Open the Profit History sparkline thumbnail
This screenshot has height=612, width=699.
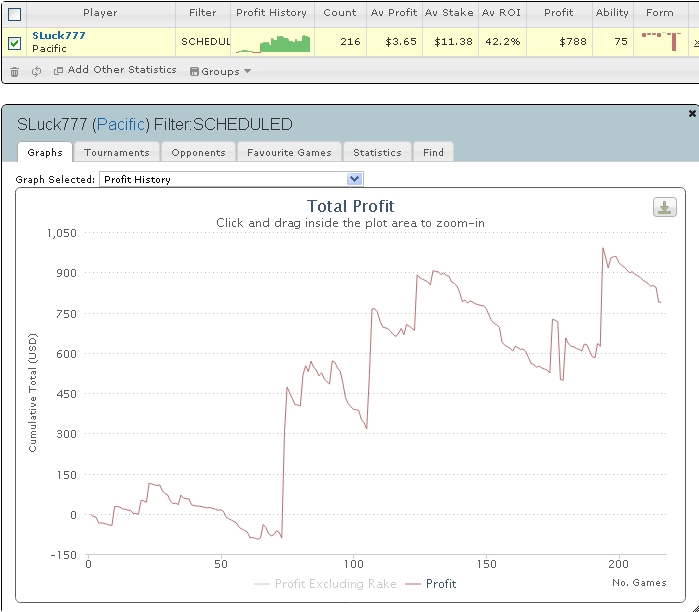pyautogui.click(x=272, y=43)
